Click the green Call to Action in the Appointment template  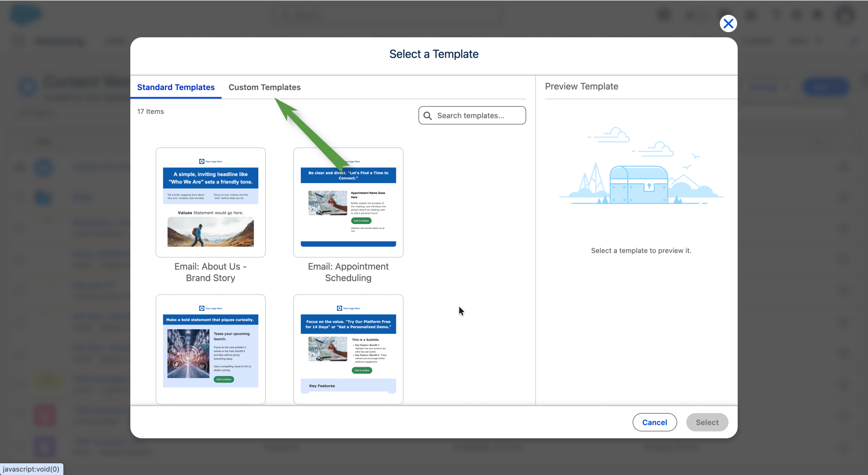click(361, 221)
